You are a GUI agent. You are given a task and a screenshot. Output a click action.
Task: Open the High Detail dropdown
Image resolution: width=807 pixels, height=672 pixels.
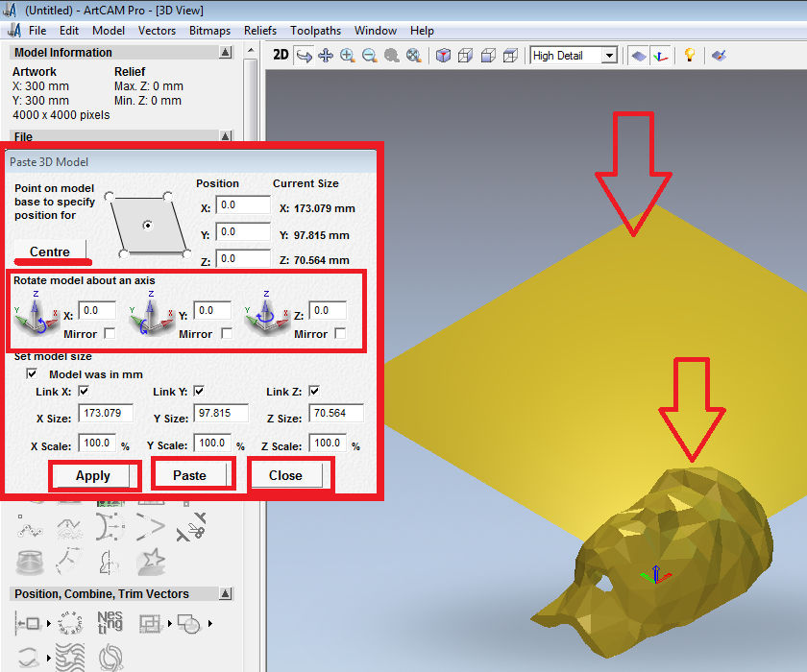pyautogui.click(x=609, y=56)
